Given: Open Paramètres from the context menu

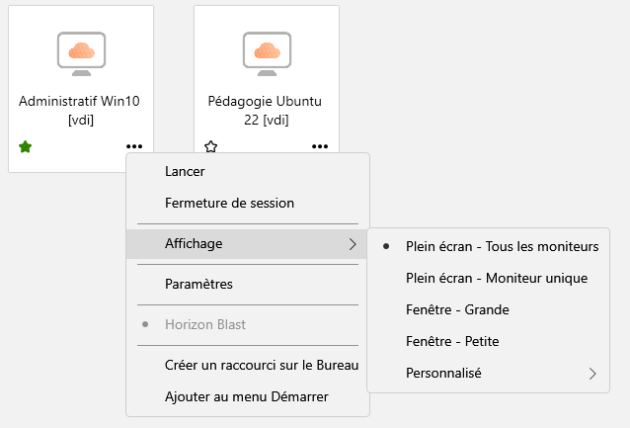Looking at the screenshot, I should point(201,284).
